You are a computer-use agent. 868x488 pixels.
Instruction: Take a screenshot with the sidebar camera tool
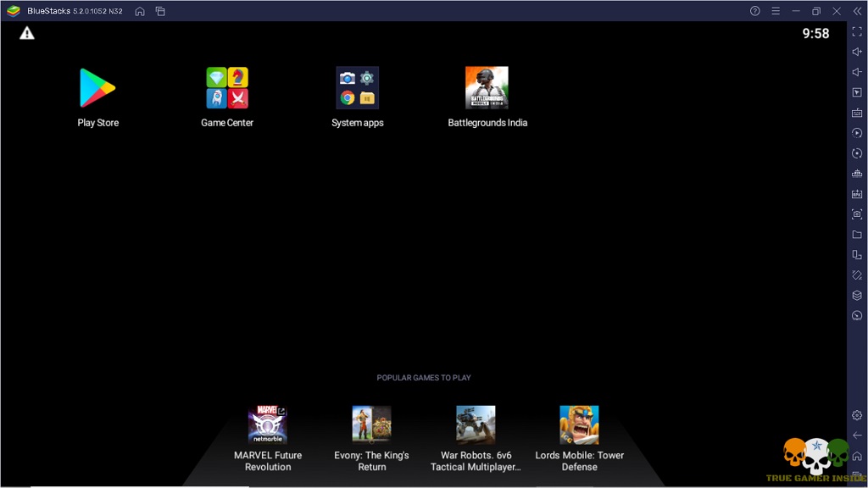click(x=856, y=213)
